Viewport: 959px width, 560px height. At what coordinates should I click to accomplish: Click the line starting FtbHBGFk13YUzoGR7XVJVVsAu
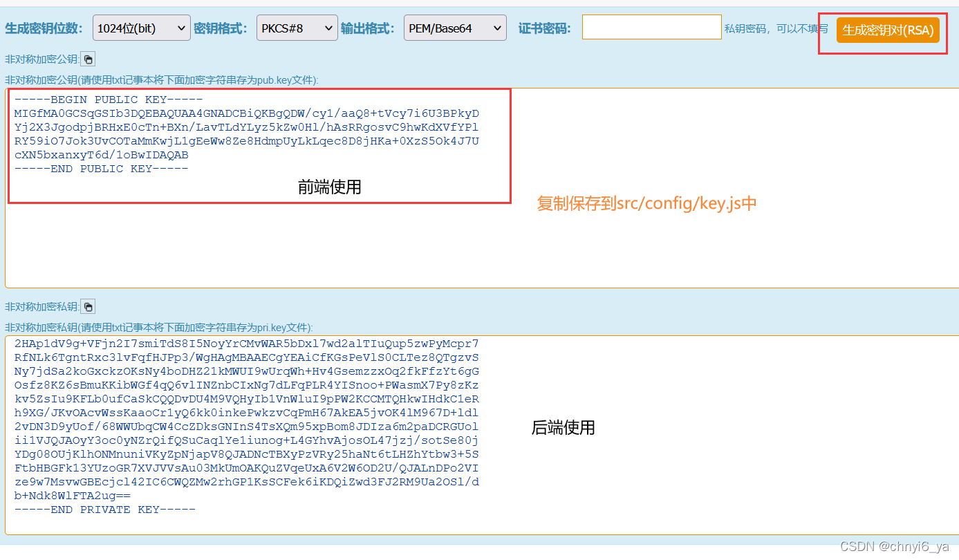246,468
